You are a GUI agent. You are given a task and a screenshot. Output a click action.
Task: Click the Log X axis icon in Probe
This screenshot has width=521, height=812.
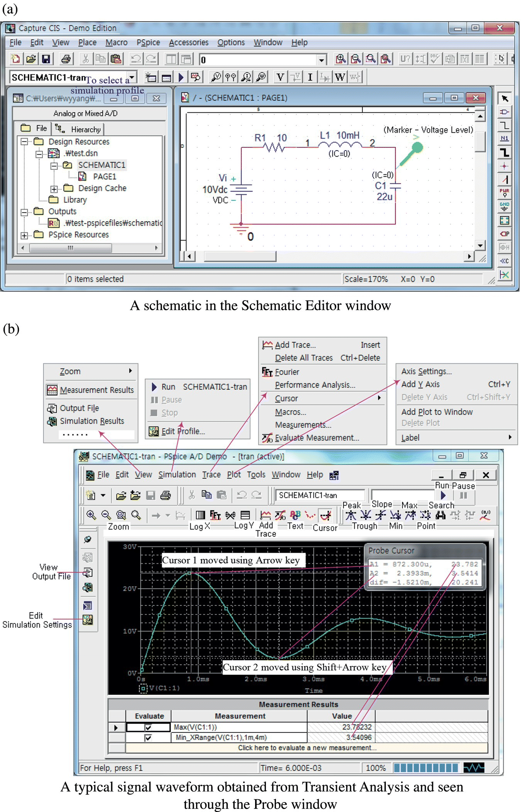[x=200, y=515]
